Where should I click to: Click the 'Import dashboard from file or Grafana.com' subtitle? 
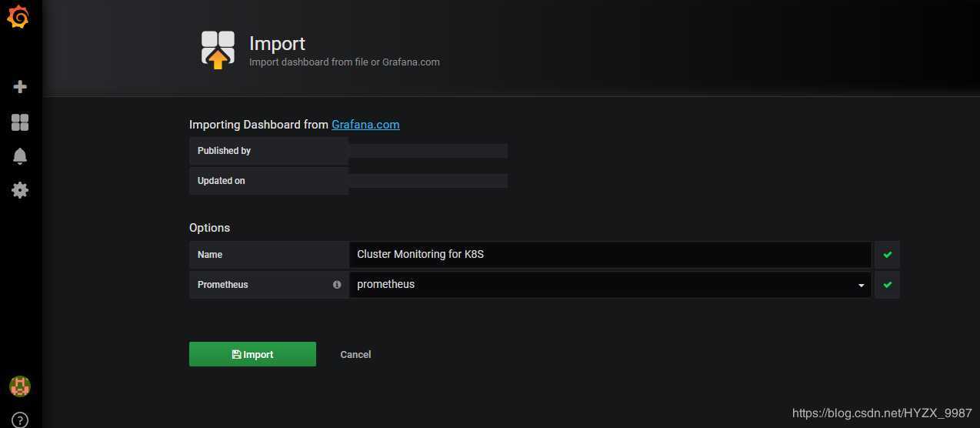click(x=345, y=62)
